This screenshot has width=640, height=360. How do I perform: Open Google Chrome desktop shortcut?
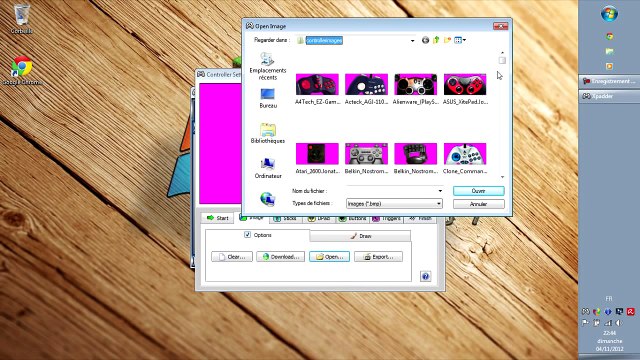coord(22,71)
